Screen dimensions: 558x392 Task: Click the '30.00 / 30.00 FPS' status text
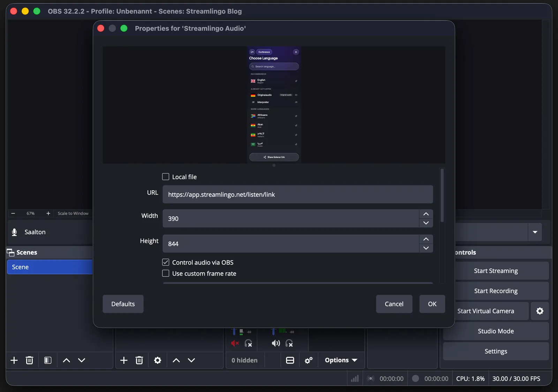516,379
